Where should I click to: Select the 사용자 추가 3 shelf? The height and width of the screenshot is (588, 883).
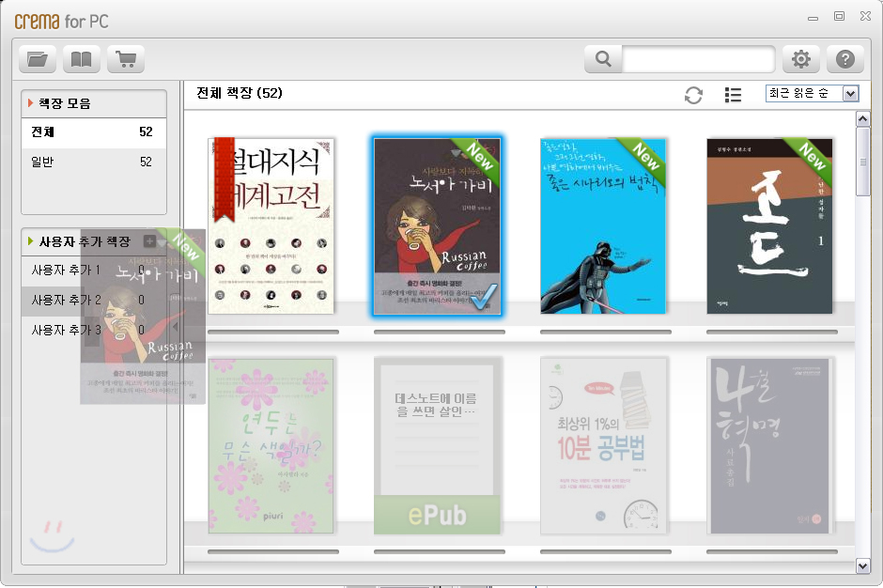point(94,330)
